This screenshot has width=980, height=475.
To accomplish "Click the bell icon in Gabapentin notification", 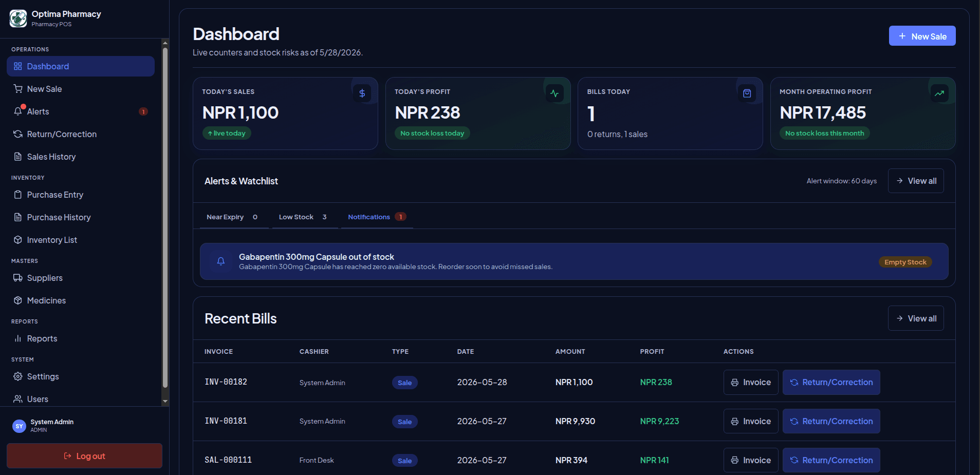I will (x=221, y=261).
